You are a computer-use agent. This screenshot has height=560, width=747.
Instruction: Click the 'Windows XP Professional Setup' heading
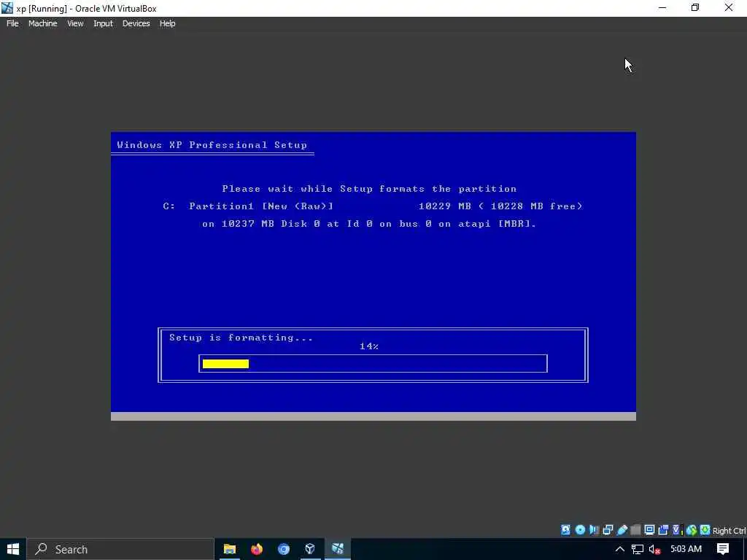[212, 145]
